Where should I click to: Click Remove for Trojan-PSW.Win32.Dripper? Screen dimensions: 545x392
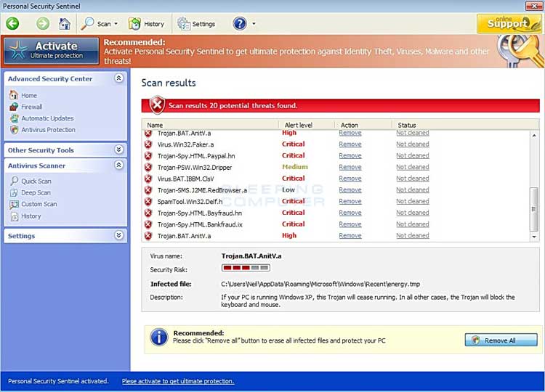click(x=350, y=167)
